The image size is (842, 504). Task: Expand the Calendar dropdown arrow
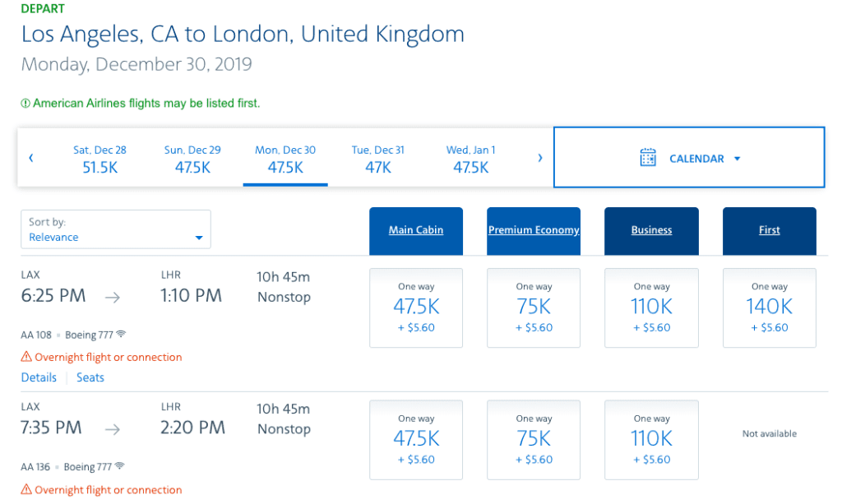point(737,159)
